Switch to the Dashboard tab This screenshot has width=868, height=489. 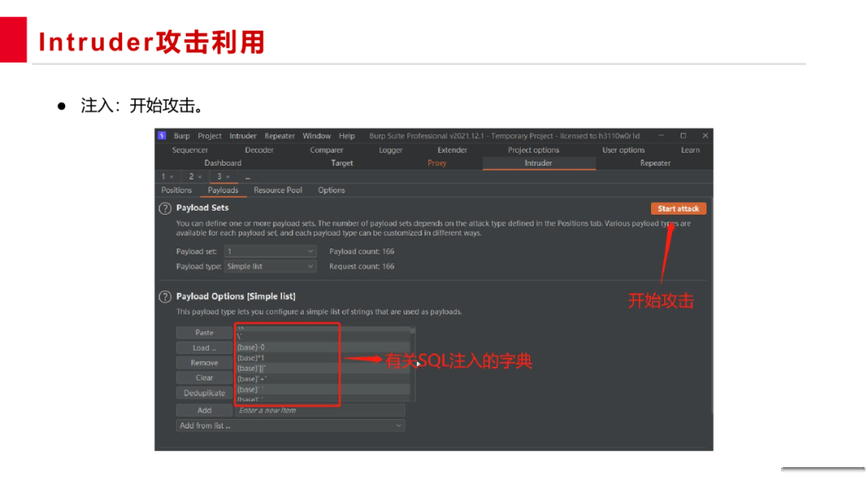[223, 163]
